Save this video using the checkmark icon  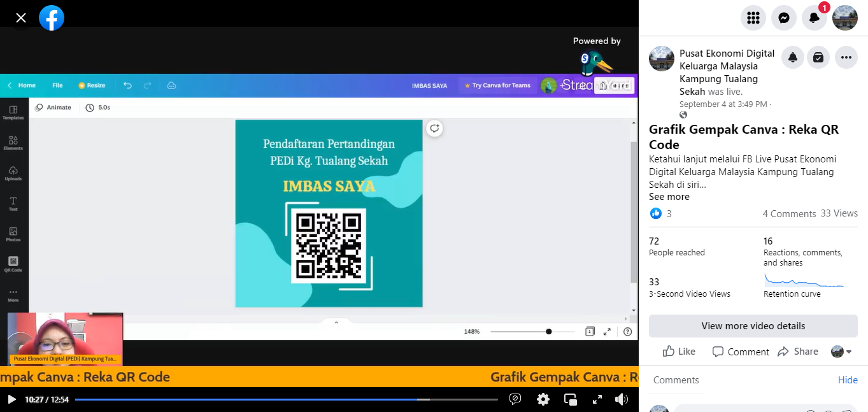pos(818,57)
